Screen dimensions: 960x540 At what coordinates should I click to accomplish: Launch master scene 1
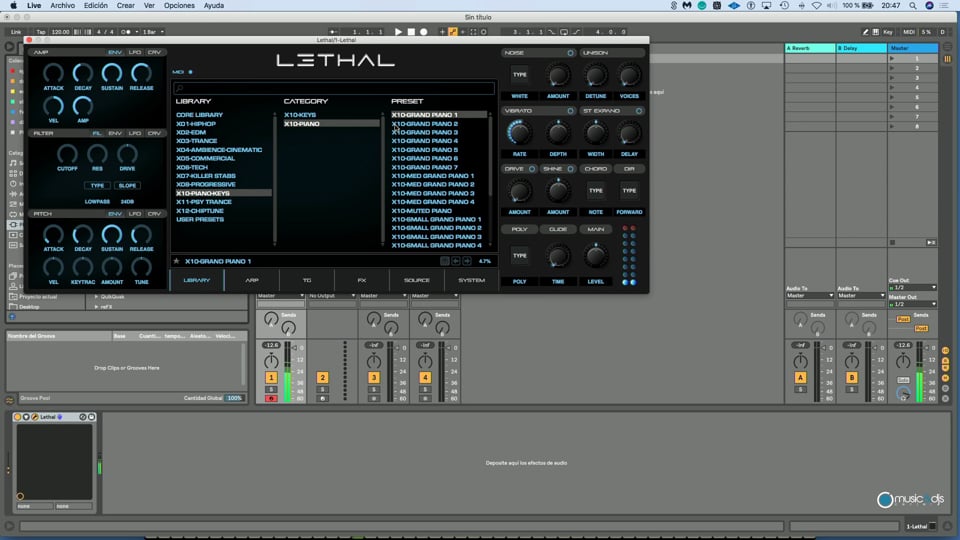click(x=892, y=59)
